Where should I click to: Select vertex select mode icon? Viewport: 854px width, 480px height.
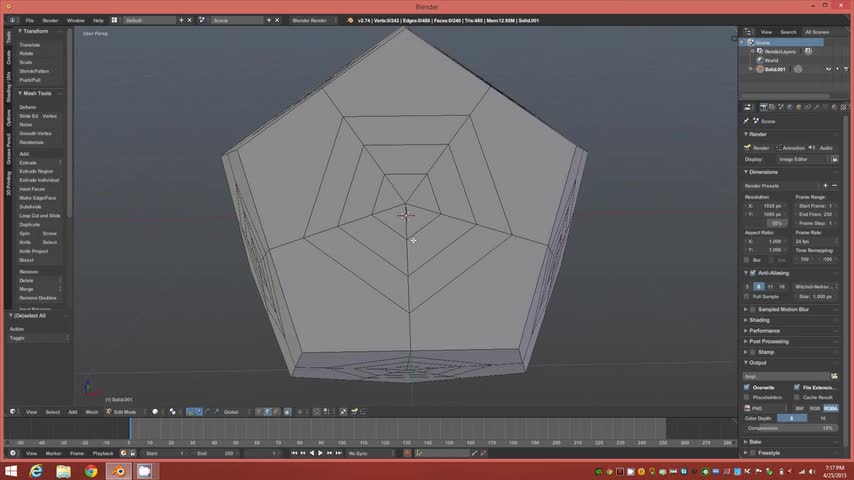(x=259, y=412)
